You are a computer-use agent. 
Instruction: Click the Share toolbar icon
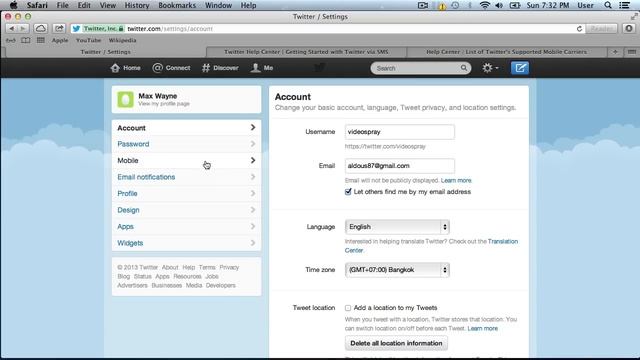pos(59,29)
